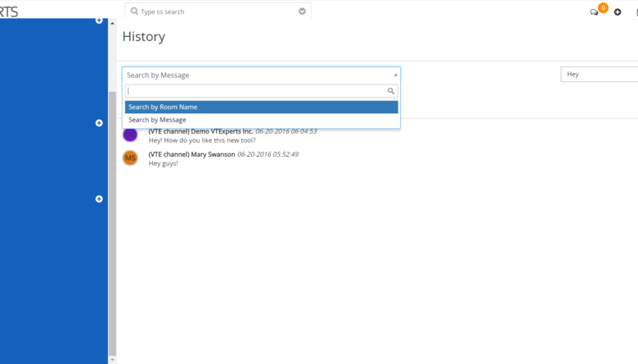The width and height of the screenshot is (638, 364).
Task: Click the sidebar scrollbar up arrow
Action: tap(113, 23)
